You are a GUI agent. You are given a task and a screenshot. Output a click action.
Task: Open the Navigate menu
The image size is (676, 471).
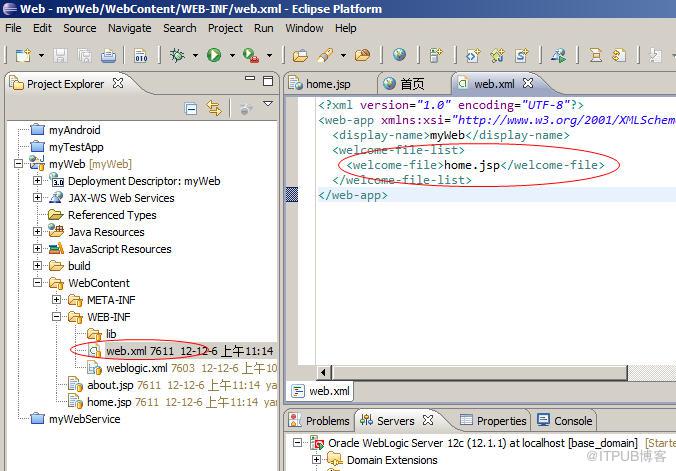tap(129, 28)
